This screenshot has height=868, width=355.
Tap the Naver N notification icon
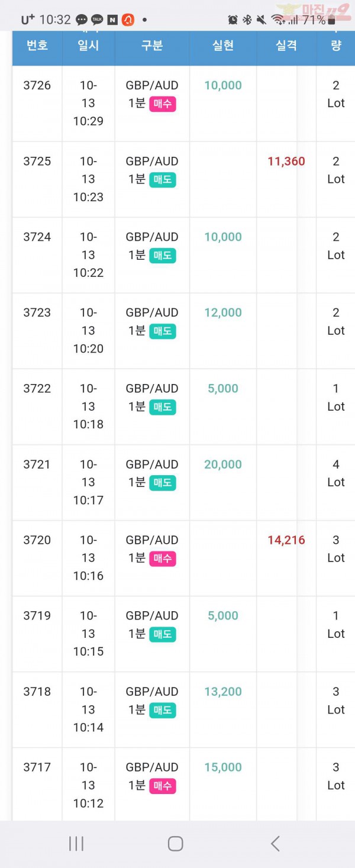[x=112, y=20]
